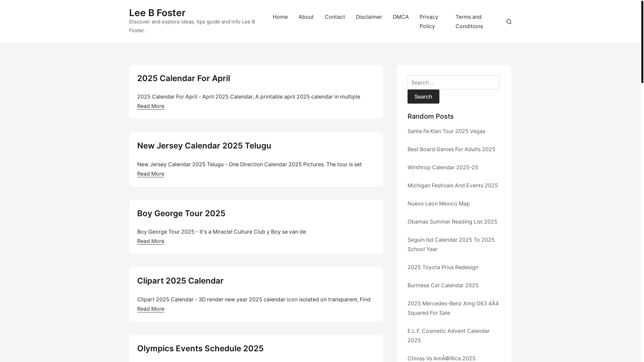Read More on New Jersey Calendar post
The width and height of the screenshot is (644, 362).
tap(151, 174)
